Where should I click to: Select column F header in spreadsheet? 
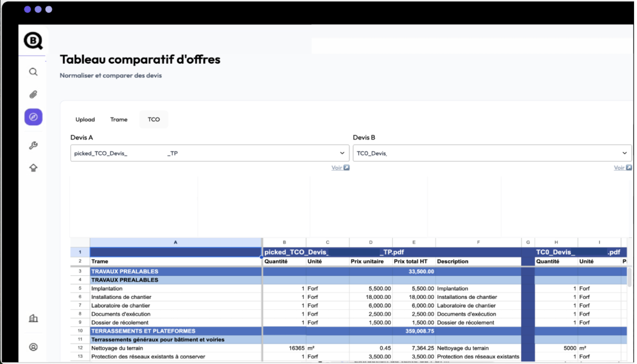[x=478, y=242]
